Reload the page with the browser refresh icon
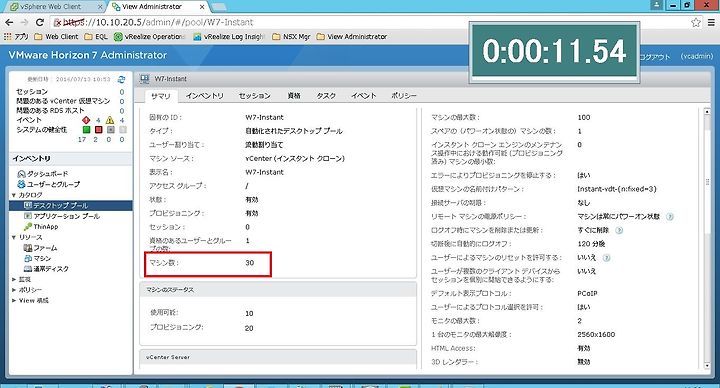Screen dimensions: 720x388 pos(40,22)
